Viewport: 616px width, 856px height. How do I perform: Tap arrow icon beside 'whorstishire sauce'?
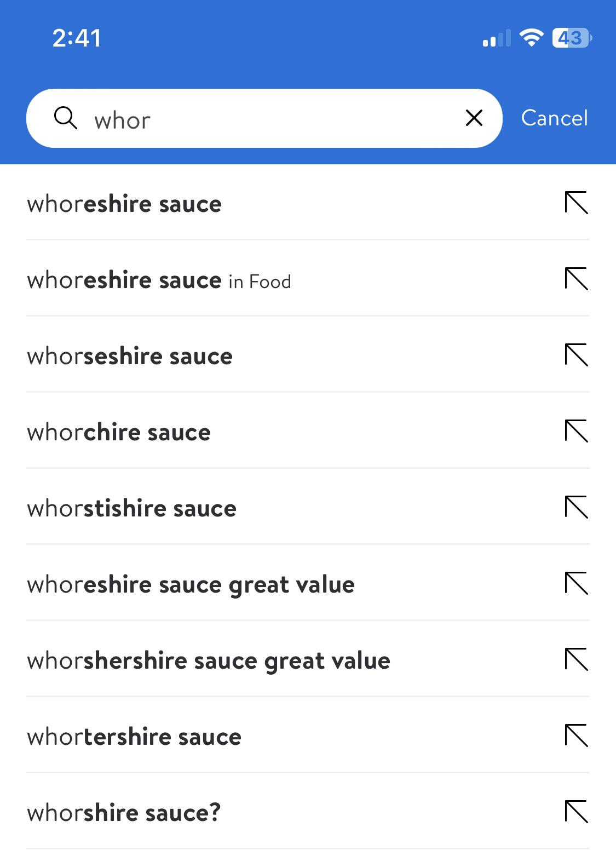point(576,507)
